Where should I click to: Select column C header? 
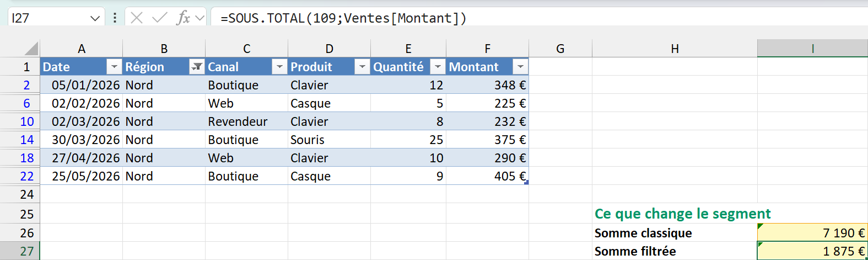coord(247,49)
